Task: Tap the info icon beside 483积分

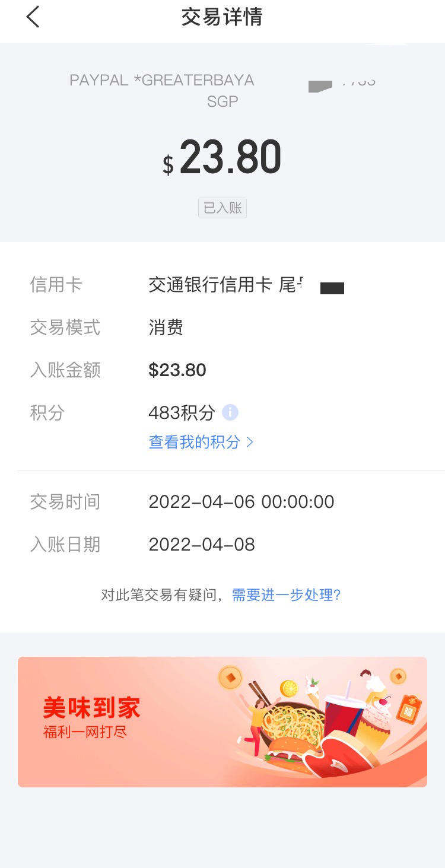Action: tap(230, 412)
